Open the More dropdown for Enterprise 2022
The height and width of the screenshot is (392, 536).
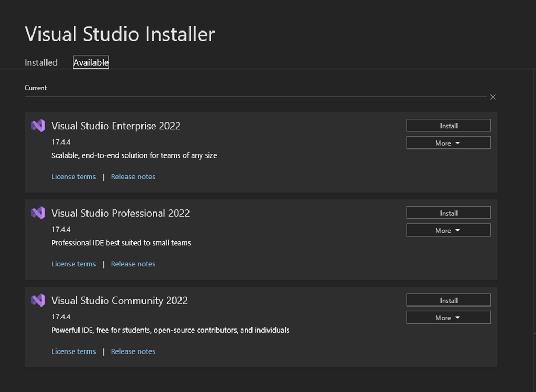[448, 143]
